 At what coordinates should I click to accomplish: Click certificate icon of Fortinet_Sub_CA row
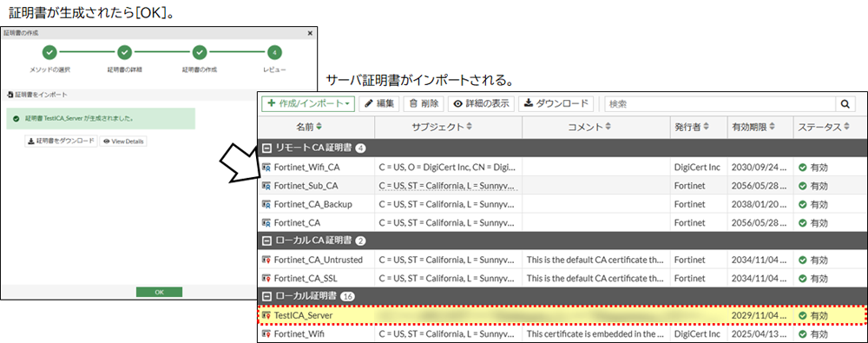pos(266,186)
